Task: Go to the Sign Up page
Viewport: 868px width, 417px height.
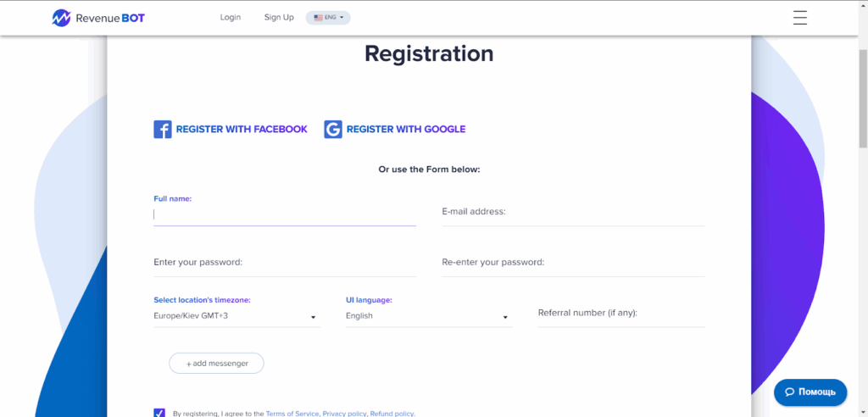Action: click(x=279, y=18)
